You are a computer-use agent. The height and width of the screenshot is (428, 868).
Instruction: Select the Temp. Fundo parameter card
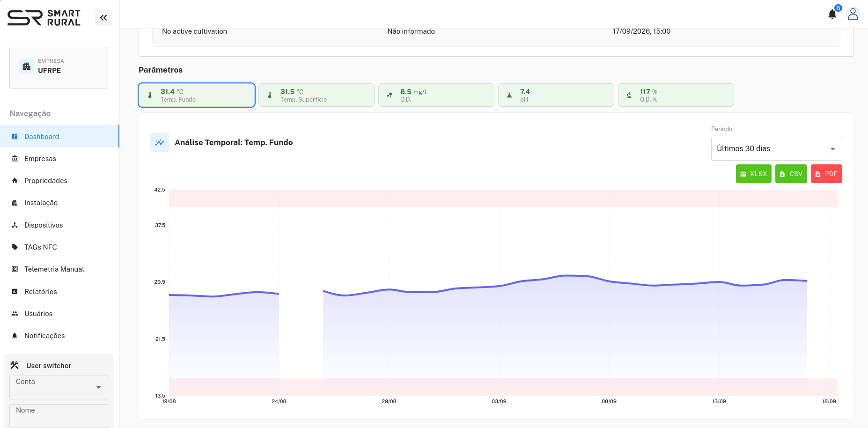point(197,95)
